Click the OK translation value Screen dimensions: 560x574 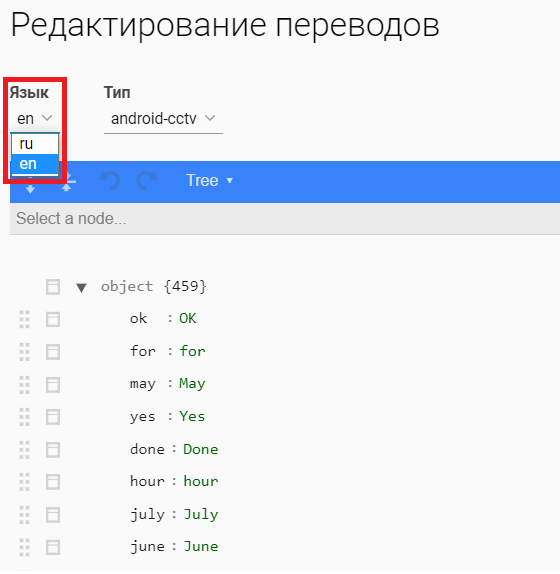(187, 318)
